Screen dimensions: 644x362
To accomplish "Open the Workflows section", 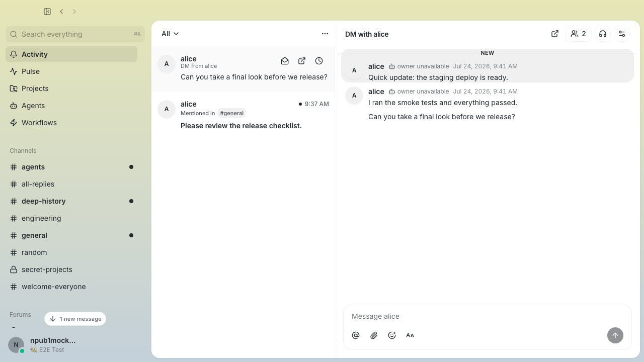I will pyautogui.click(x=71, y=123).
